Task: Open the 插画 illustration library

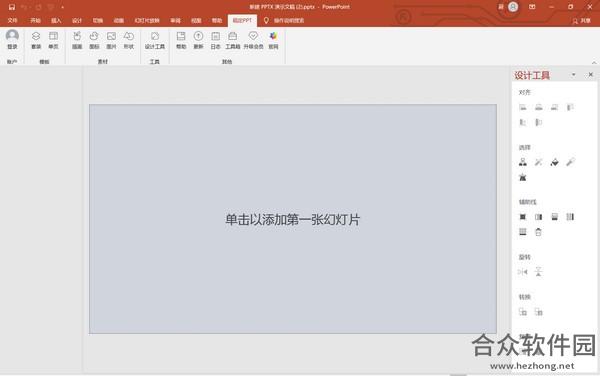Action: click(x=77, y=40)
